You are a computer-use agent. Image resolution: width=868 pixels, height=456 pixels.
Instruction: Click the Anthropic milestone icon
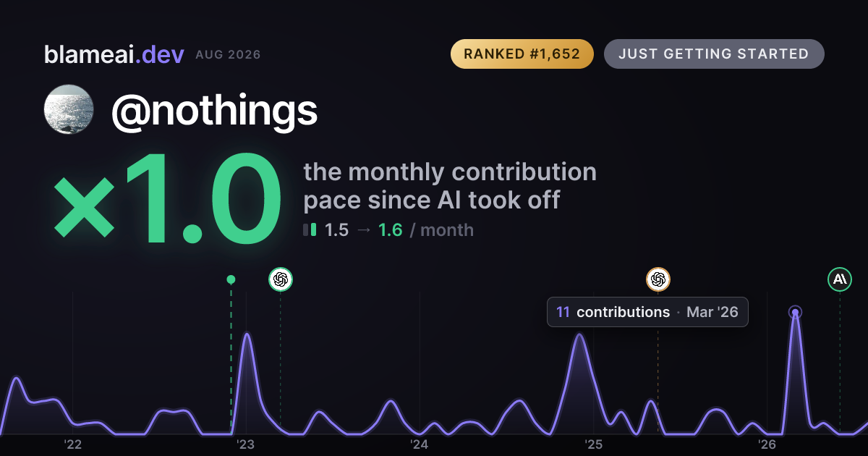click(840, 279)
